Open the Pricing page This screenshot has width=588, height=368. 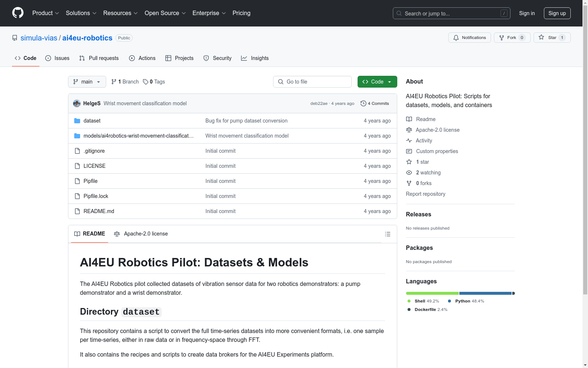click(x=241, y=13)
